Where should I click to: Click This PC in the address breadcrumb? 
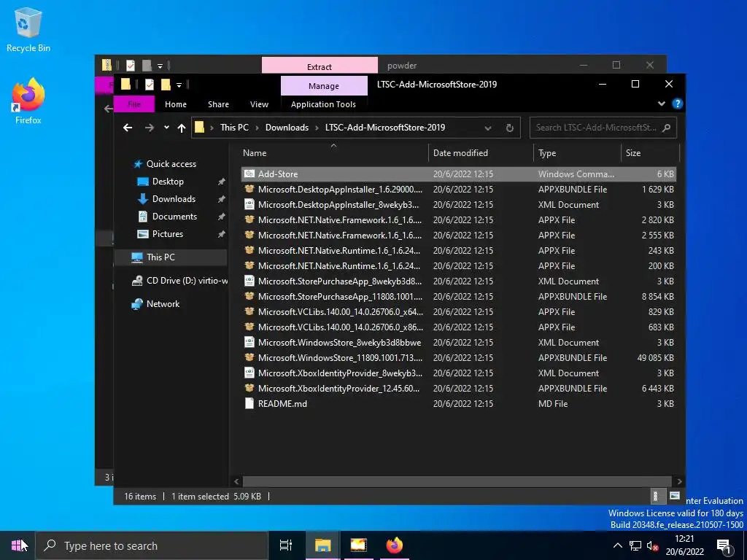point(234,128)
